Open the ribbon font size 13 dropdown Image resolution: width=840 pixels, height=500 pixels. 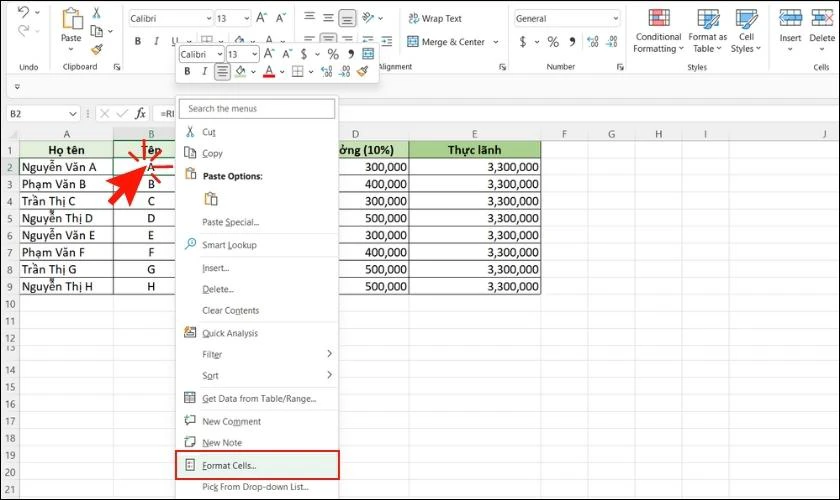click(246, 18)
